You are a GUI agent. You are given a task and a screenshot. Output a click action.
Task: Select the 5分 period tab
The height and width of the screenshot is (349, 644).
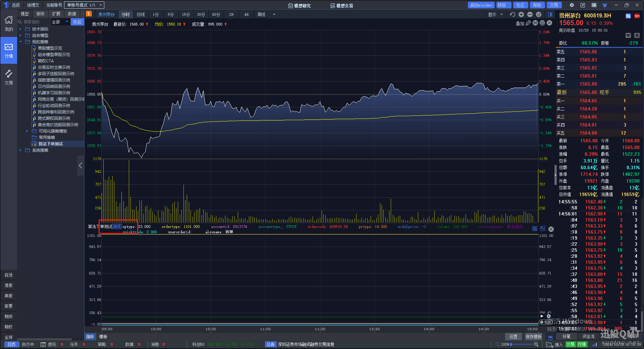tap(171, 14)
